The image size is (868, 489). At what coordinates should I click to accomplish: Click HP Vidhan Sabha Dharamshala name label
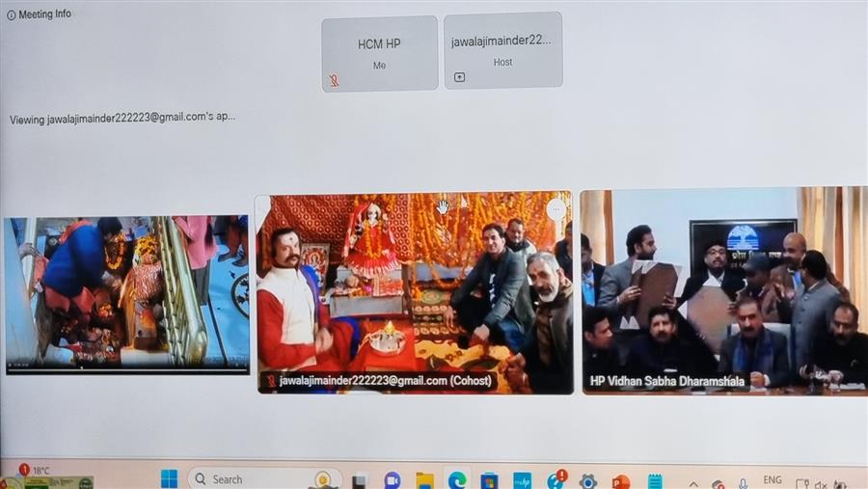[x=666, y=382]
